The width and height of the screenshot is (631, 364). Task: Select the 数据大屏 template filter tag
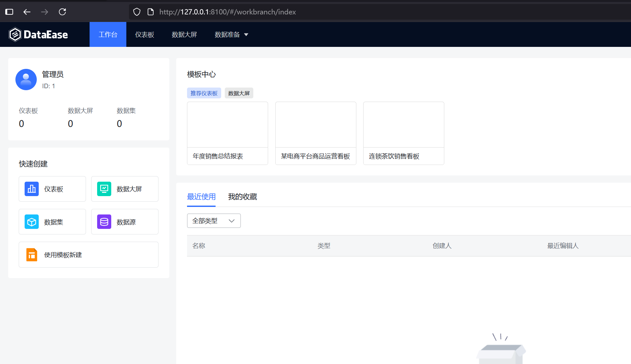(x=239, y=93)
